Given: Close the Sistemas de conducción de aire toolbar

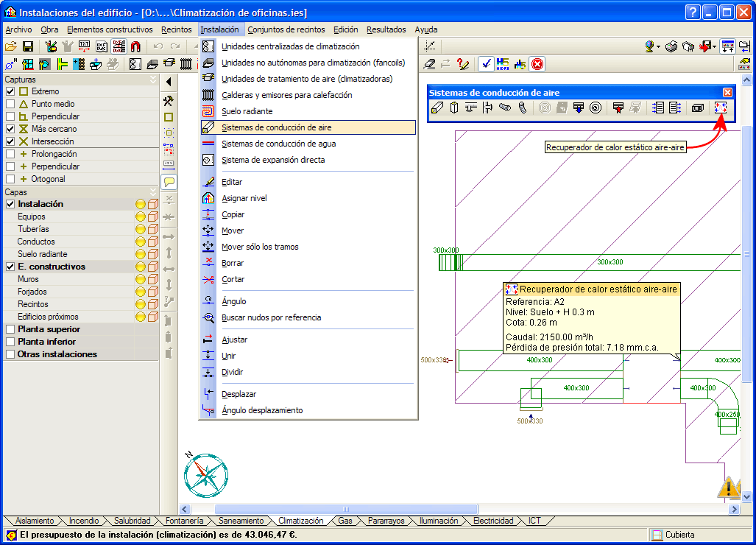Looking at the screenshot, I should (727, 92).
